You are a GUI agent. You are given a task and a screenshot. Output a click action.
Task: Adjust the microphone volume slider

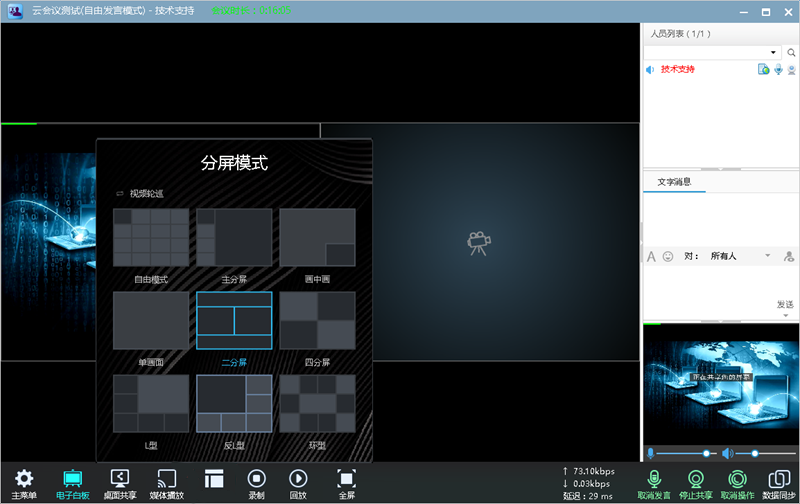tap(706, 454)
